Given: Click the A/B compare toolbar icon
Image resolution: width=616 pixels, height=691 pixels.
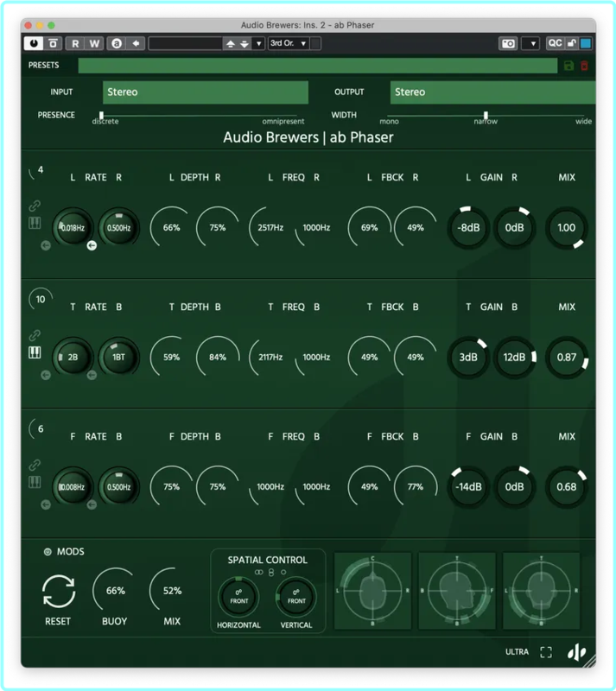Looking at the screenshot, I should (53, 43).
